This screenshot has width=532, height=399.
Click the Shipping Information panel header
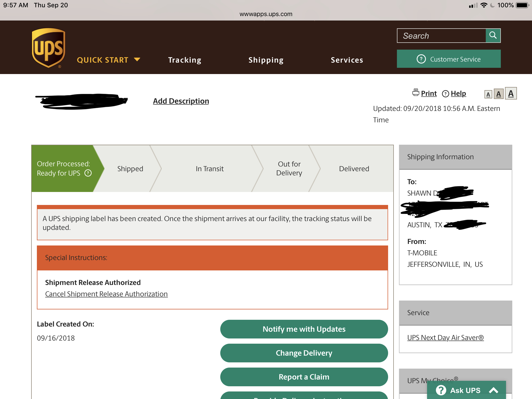click(x=455, y=157)
